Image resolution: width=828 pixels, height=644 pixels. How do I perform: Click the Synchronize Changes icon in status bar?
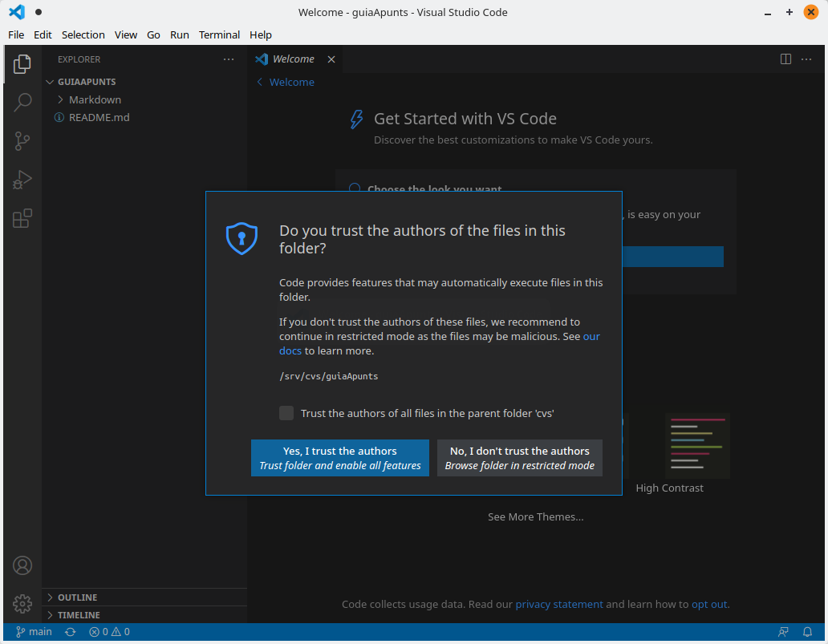coord(71,632)
